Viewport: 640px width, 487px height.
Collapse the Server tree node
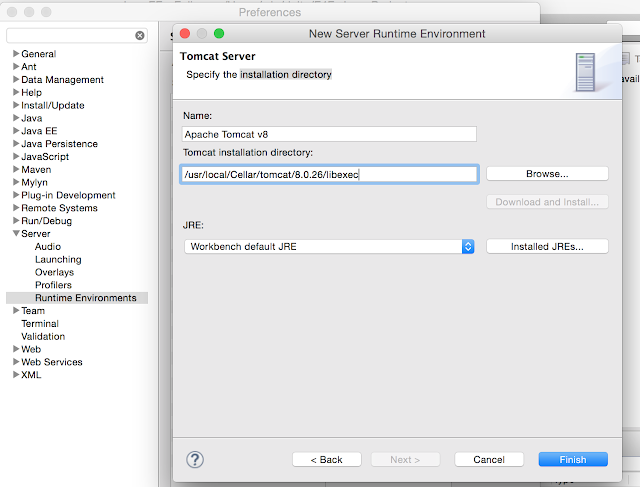click(x=16, y=233)
